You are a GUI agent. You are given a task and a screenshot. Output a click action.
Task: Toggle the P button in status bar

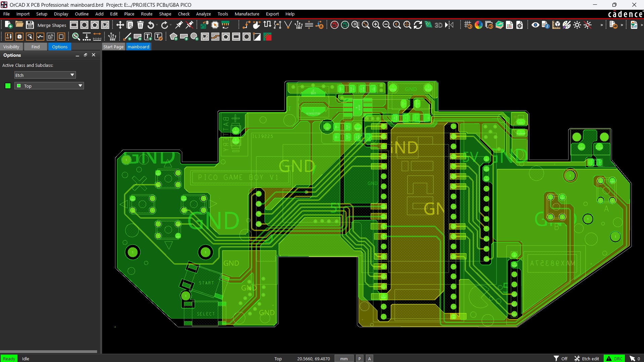tap(359, 358)
